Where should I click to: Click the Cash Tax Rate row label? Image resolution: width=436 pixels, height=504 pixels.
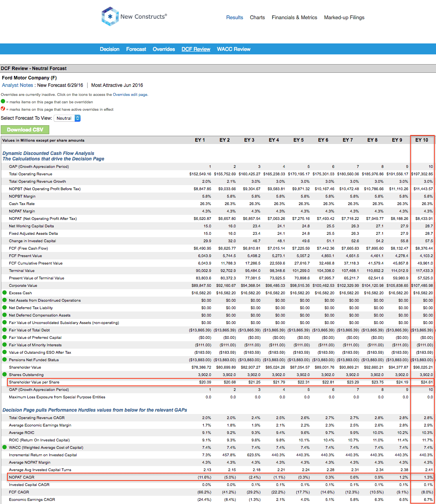coord(22,203)
